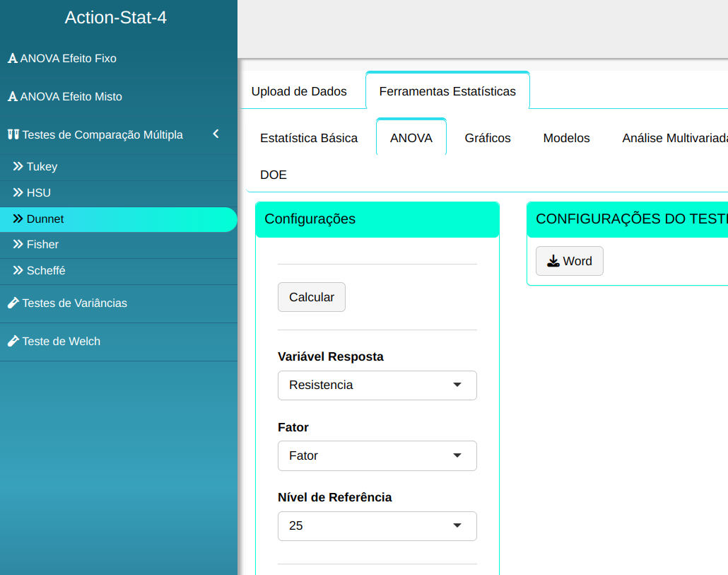This screenshot has height=575, width=728.
Task: Open the Modelos tab
Action: click(x=566, y=138)
